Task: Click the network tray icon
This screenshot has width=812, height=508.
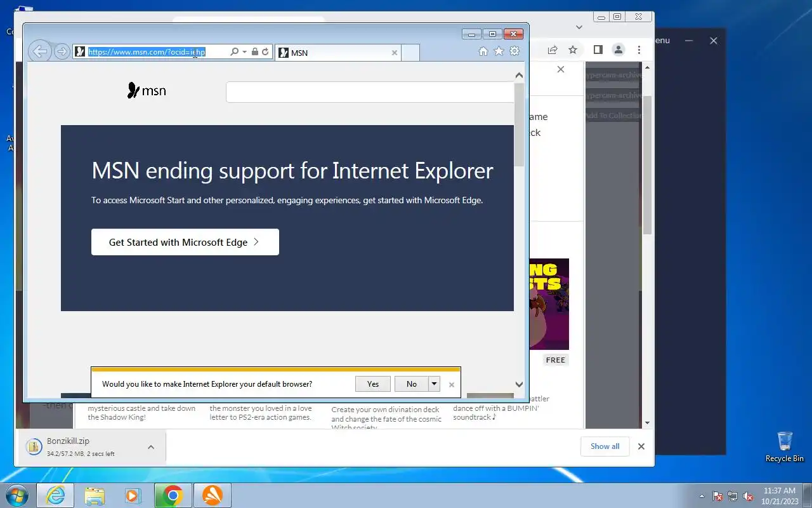Action: 733,496
